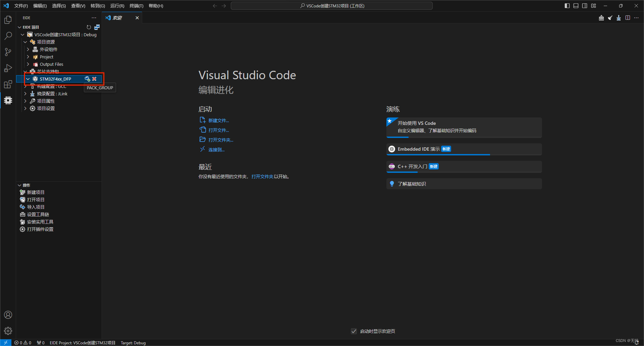Open the Source Control view
644x346 pixels.
point(8,52)
